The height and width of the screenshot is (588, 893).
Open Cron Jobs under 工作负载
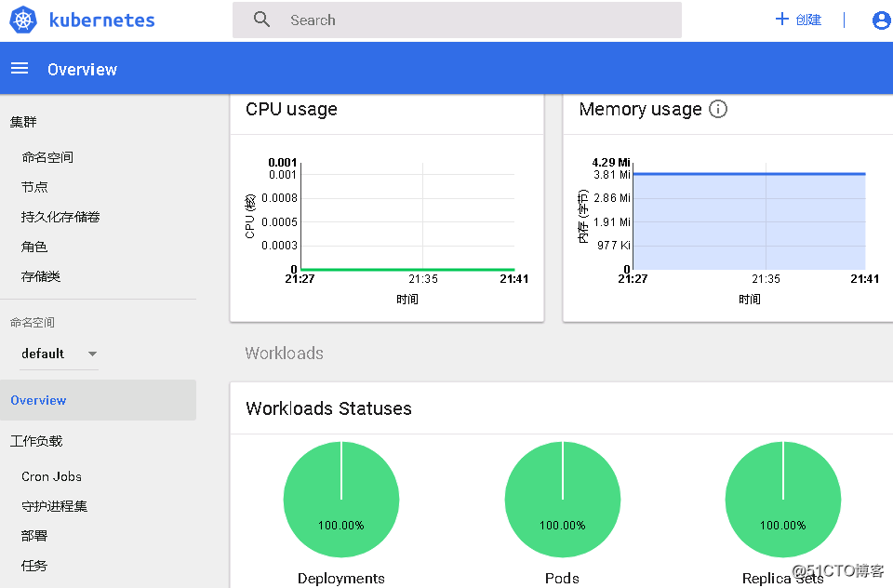(x=51, y=475)
